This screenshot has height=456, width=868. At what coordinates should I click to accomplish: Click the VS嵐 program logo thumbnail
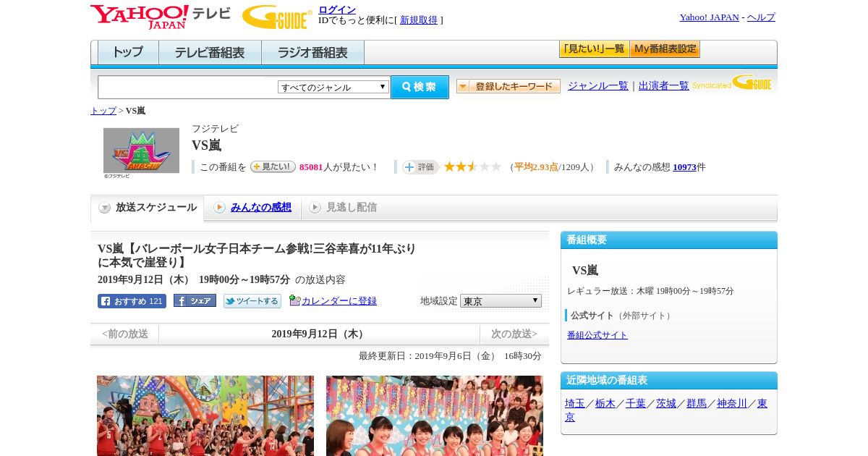pos(141,151)
